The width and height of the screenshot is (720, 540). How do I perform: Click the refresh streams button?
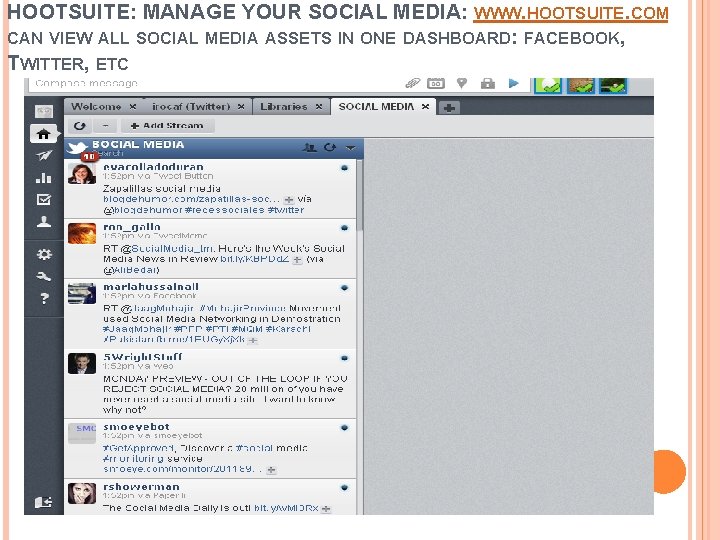click(79, 126)
